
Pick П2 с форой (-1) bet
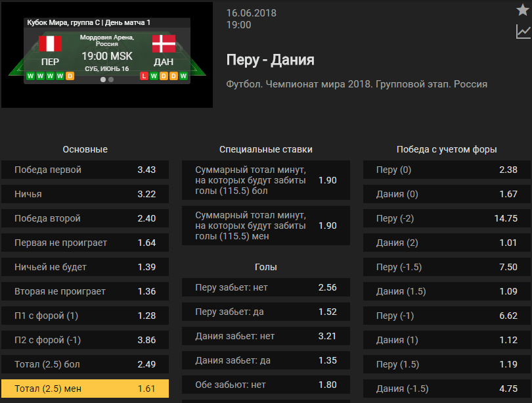click(x=85, y=340)
